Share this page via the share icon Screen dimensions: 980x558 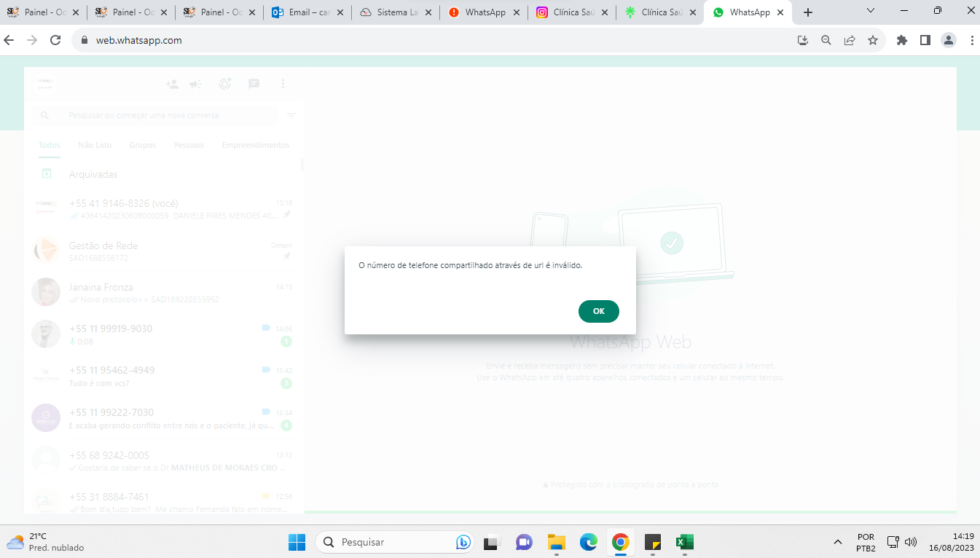click(x=850, y=41)
